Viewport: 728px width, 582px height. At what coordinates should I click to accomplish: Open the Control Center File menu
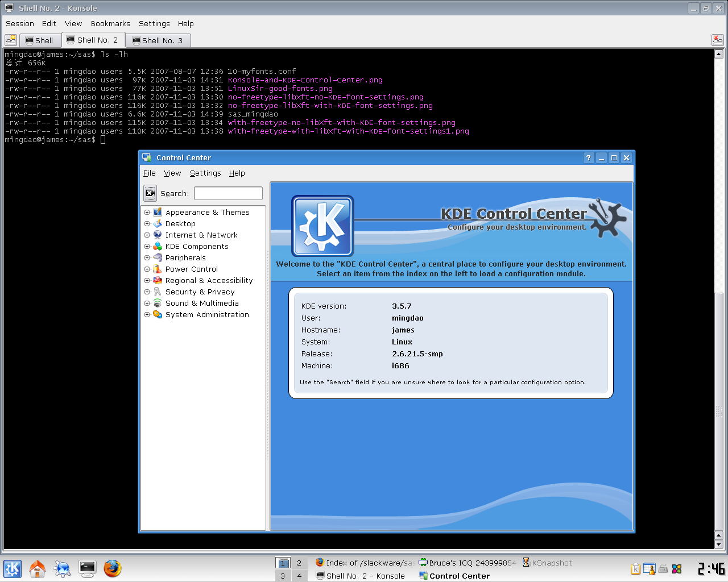pyautogui.click(x=150, y=173)
